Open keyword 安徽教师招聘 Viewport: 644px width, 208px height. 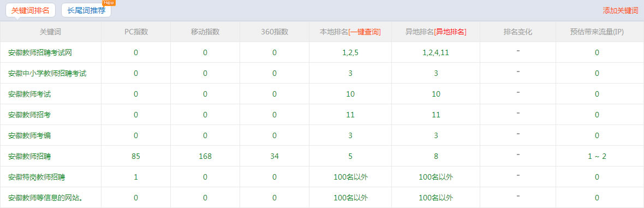pyautogui.click(x=29, y=156)
